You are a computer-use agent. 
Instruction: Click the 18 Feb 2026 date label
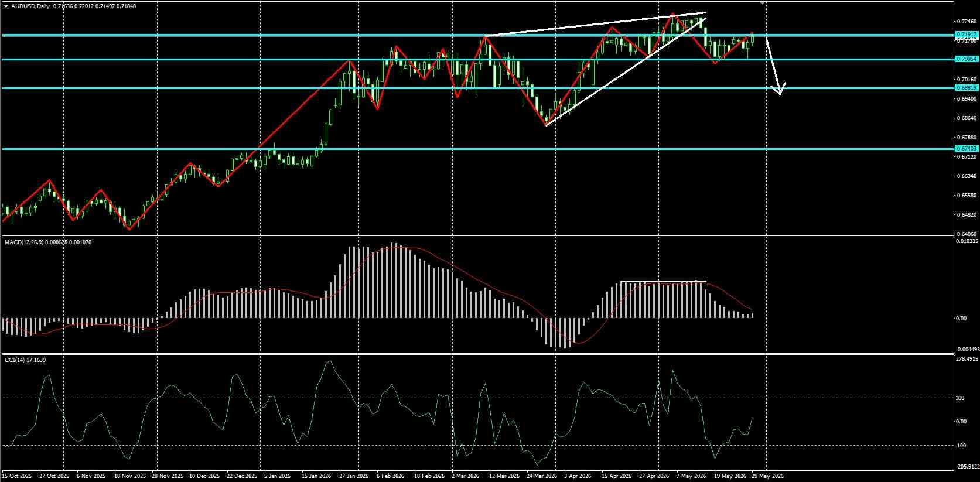coord(429,476)
